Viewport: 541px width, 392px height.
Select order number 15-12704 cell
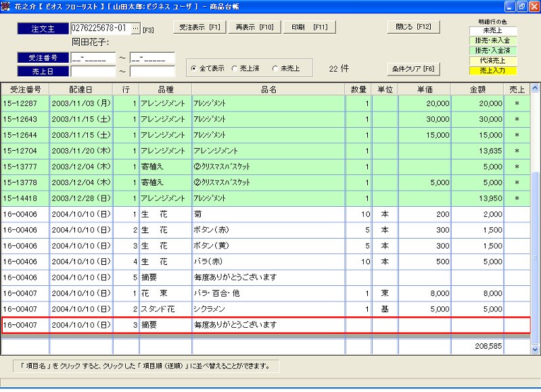pos(25,151)
